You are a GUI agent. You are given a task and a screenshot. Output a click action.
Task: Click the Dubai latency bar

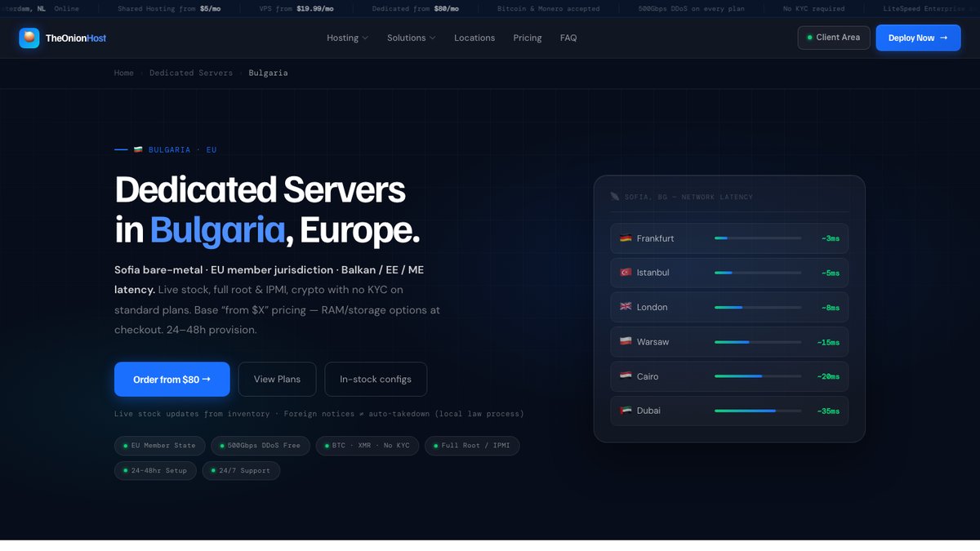click(758, 411)
